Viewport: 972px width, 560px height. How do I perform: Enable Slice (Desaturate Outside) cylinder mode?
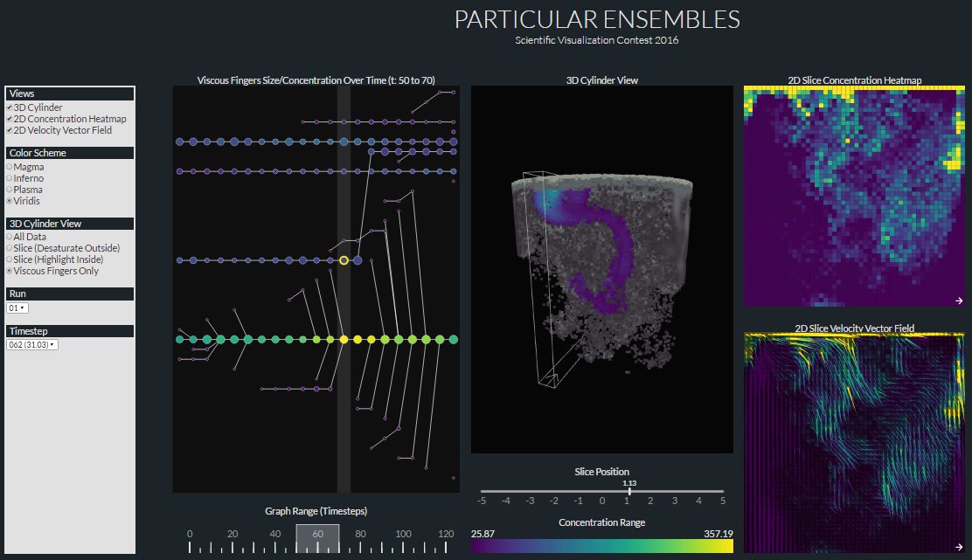tap(9, 248)
